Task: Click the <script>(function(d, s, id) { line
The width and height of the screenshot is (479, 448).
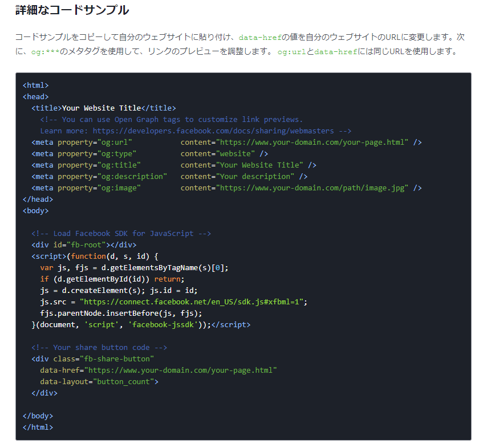Action: click(x=95, y=256)
